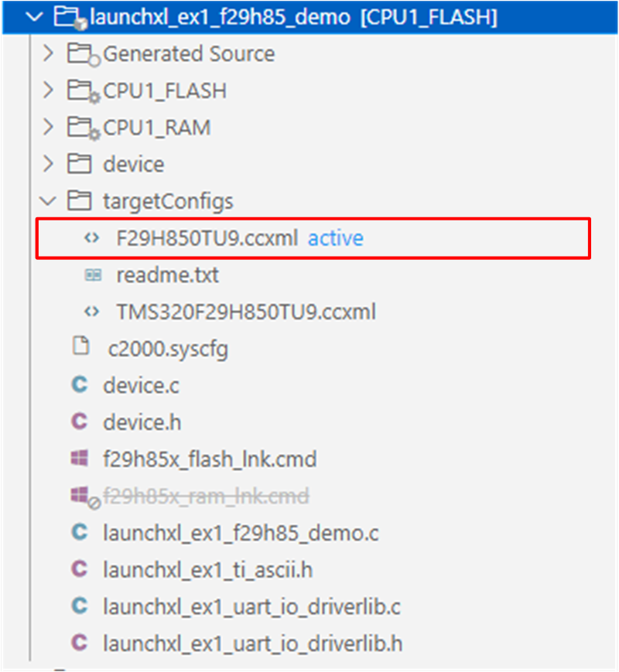This screenshot has width=619, height=672.
Task: Click the f29h85x_flash_lnk.cmd linker file icon
Action: (80, 459)
